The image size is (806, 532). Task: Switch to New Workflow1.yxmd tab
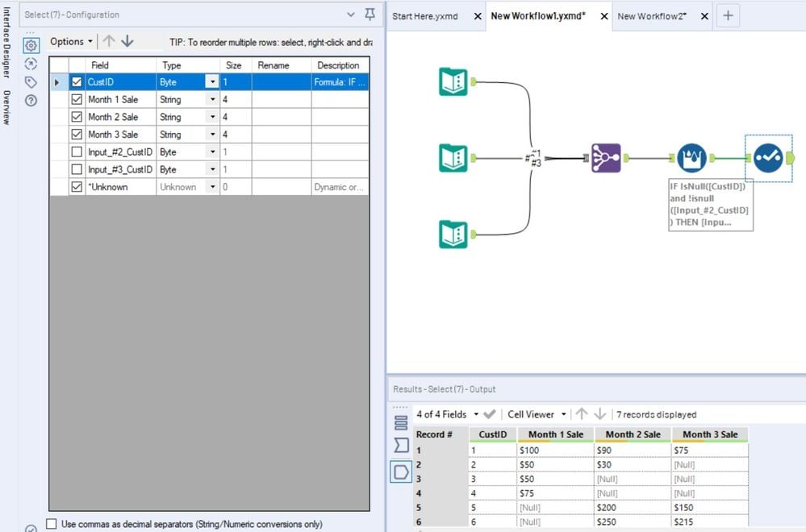tap(538, 16)
